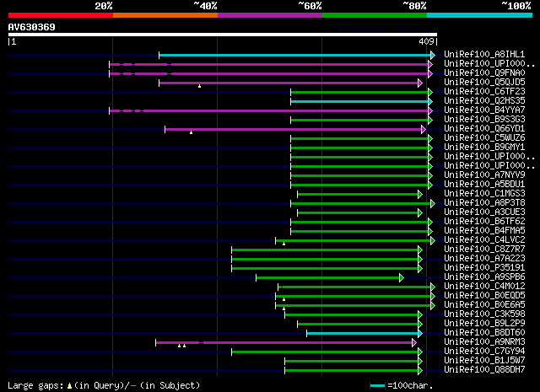Image resolution: width=540 pixels, height=392 pixels.
Task: Open hit UniRef100_A8P3T8
Action: 484,203
